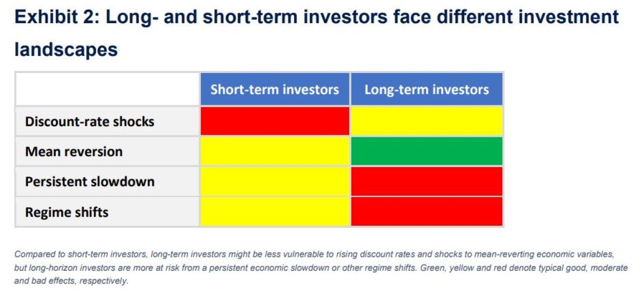The height and width of the screenshot is (296, 644).
Task: Click the yellow Persistent slowdown short-term cell
Action: 275,182
